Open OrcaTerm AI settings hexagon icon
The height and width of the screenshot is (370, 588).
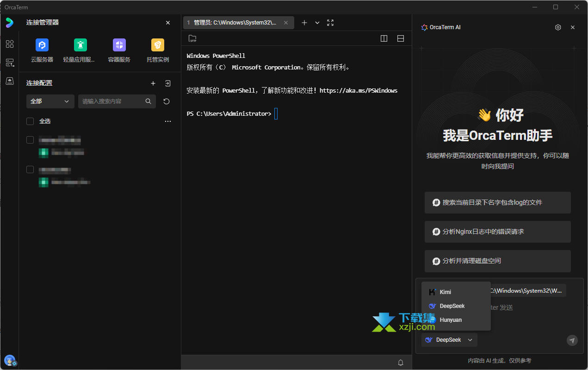pos(558,27)
